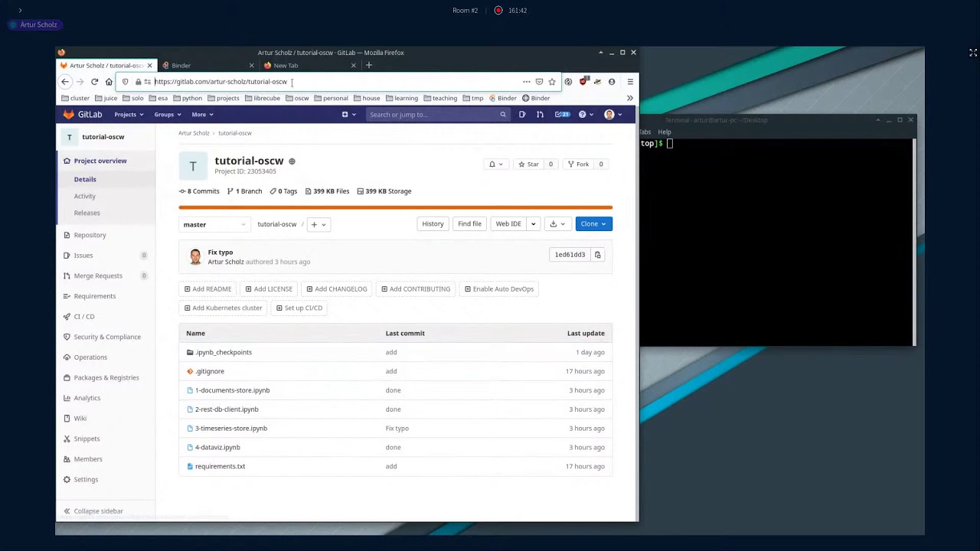
Task: Open Wiki in the project sidebar
Action: pos(80,419)
